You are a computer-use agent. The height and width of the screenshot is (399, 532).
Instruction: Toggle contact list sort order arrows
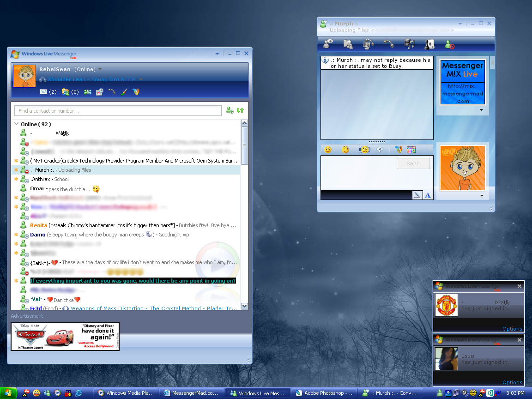[240, 110]
